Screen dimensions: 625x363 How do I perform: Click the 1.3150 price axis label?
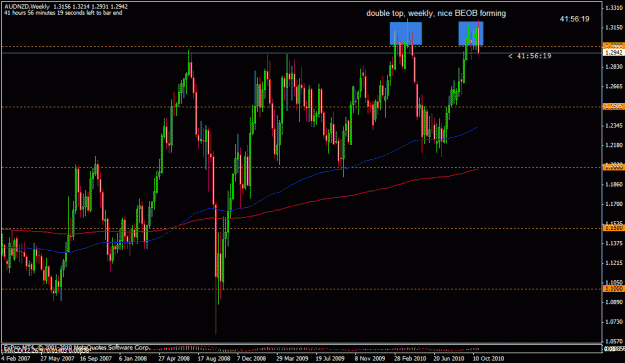coord(614,27)
